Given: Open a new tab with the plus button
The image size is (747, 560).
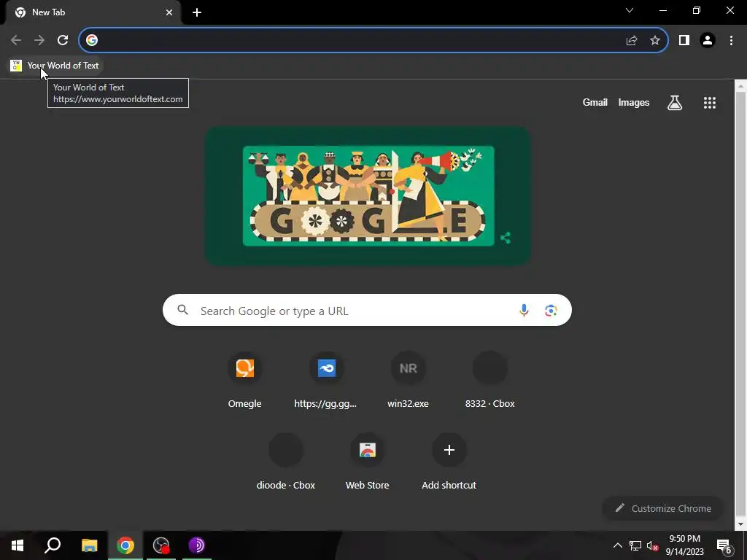Looking at the screenshot, I should point(197,12).
